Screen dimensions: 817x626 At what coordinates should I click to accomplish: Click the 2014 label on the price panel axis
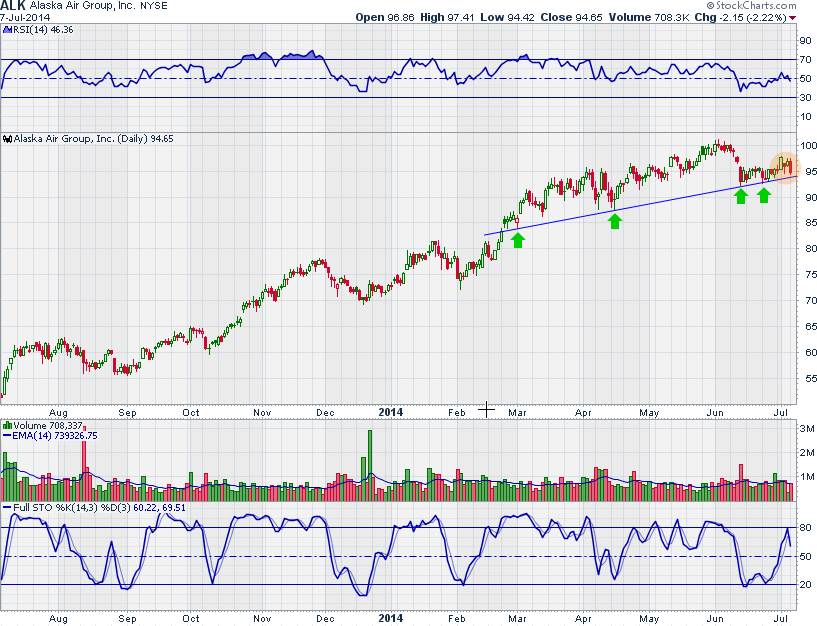pyautogui.click(x=391, y=412)
